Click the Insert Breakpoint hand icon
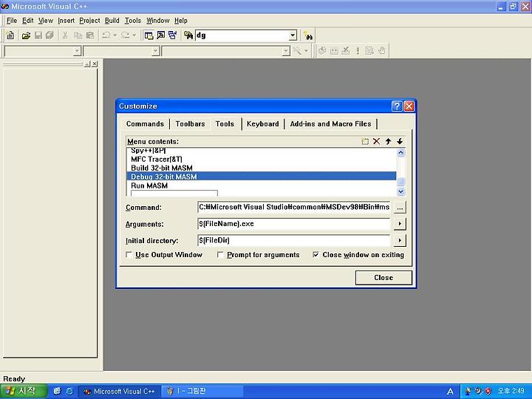The height and width of the screenshot is (399, 532). click(x=382, y=51)
